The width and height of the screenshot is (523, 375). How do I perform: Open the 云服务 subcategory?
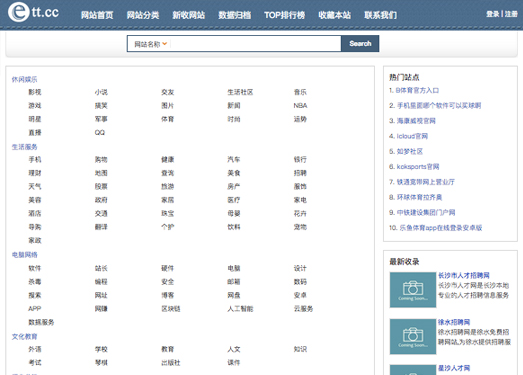[x=304, y=309]
